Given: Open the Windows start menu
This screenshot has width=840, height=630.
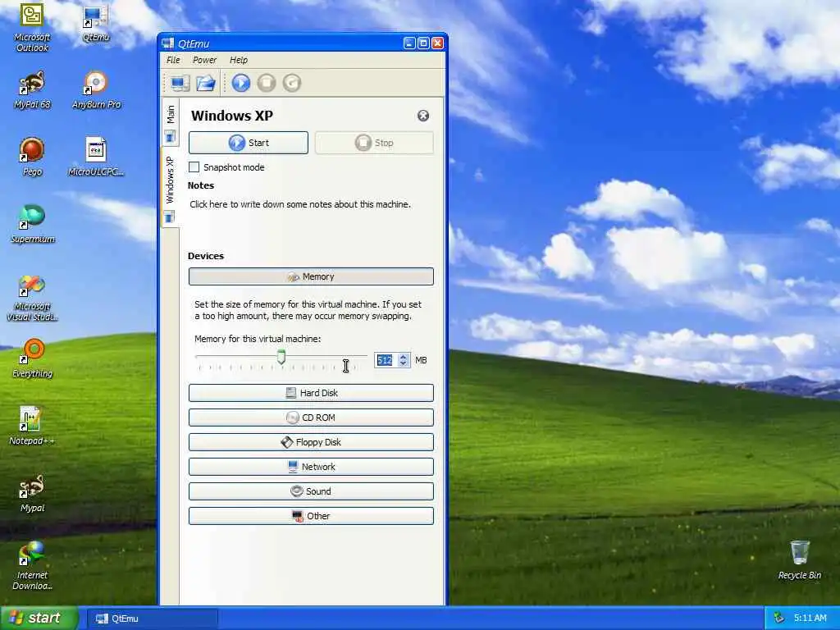Looking at the screenshot, I should point(39,619).
